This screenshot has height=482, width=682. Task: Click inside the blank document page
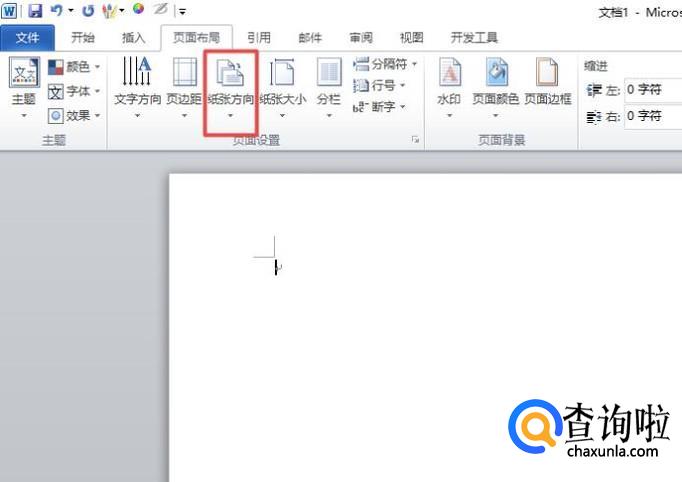[425, 327]
